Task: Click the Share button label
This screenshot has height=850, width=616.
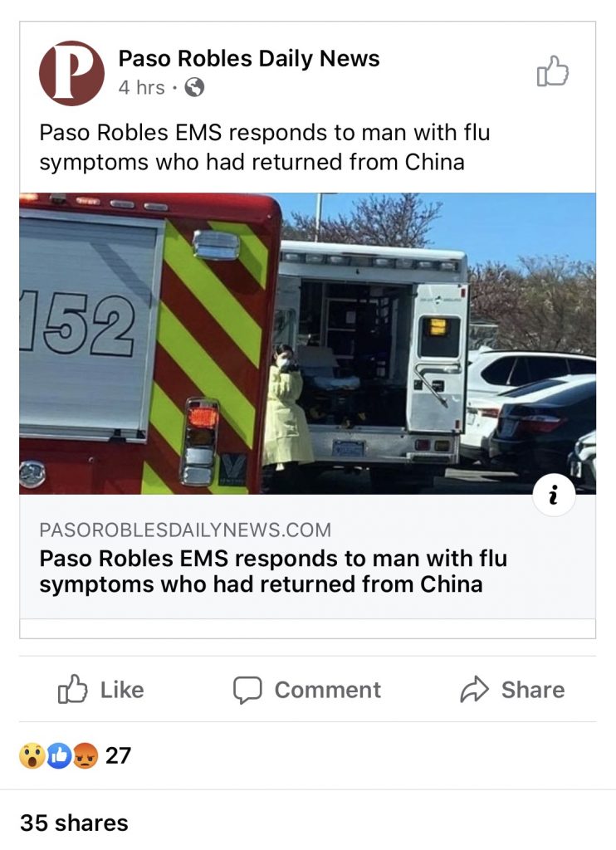Action: [x=533, y=690]
